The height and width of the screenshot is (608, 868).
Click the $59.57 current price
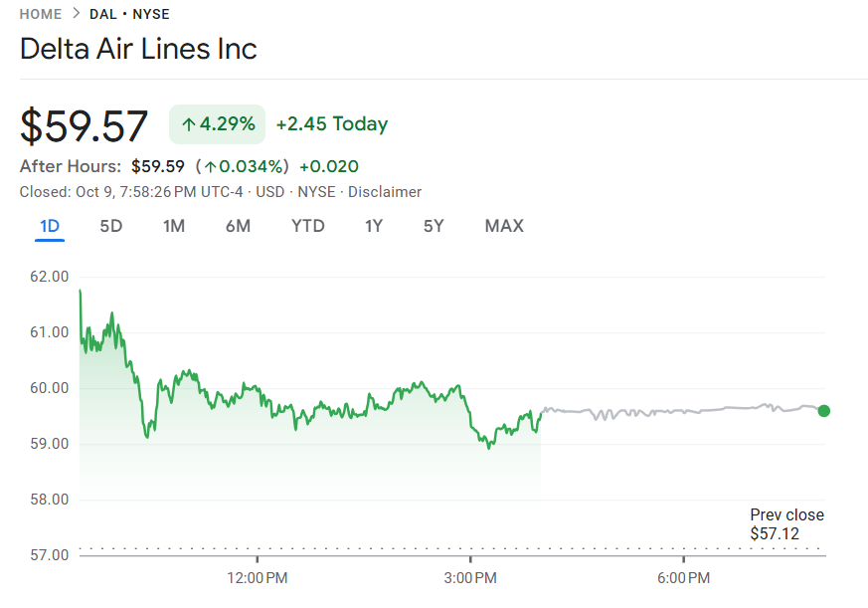[x=85, y=126]
